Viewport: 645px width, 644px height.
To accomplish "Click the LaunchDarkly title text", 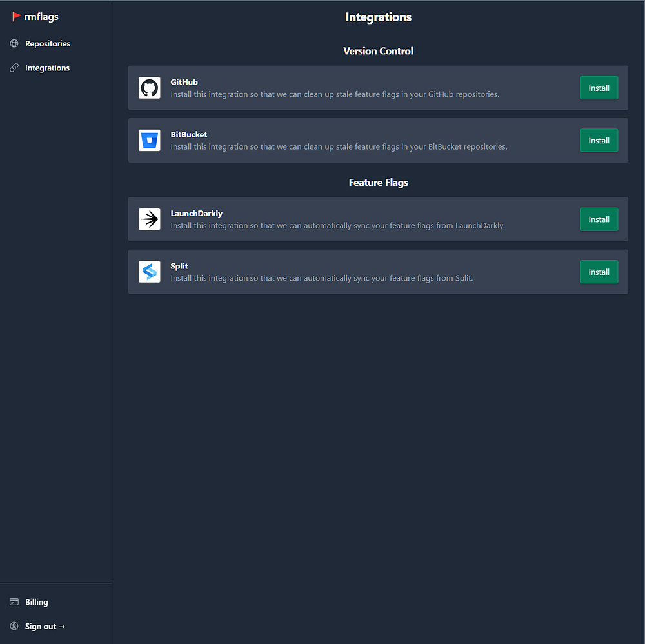I will (197, 214).
